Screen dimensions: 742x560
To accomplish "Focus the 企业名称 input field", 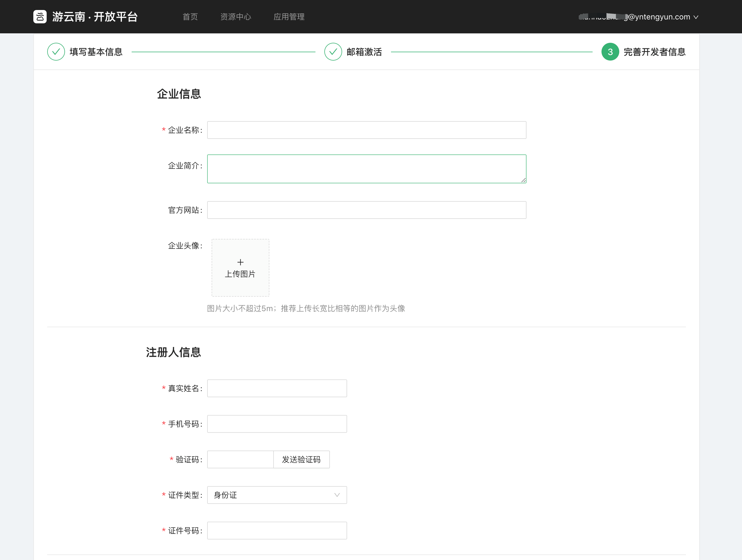I will [367, 130].
